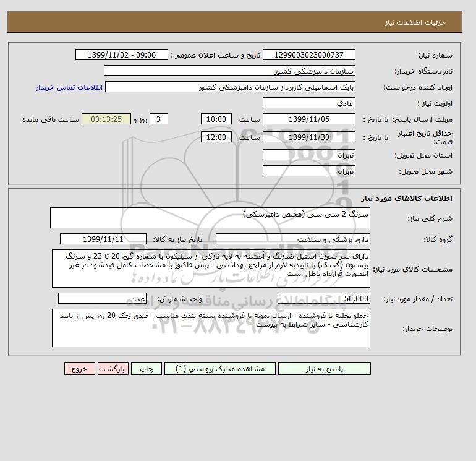The image size is (476, 461).
Task: Click the priority field عادی
Action: pos(308,103)
